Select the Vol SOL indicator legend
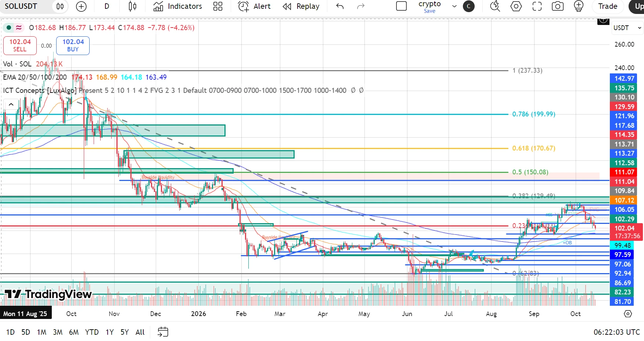The image size is (644, 341). point(17,64)
